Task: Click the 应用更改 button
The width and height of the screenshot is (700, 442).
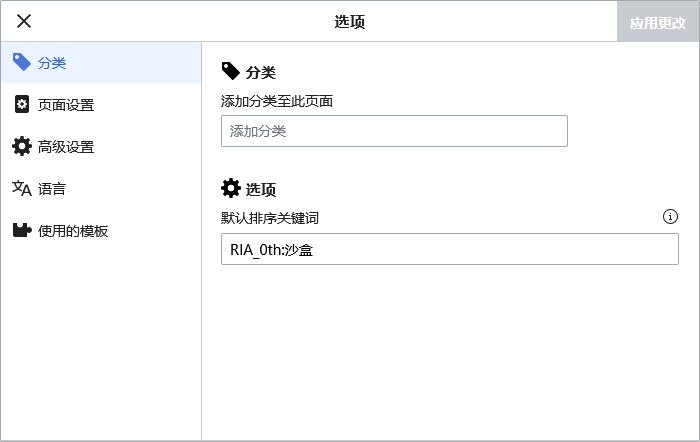Action: point(657,22)
